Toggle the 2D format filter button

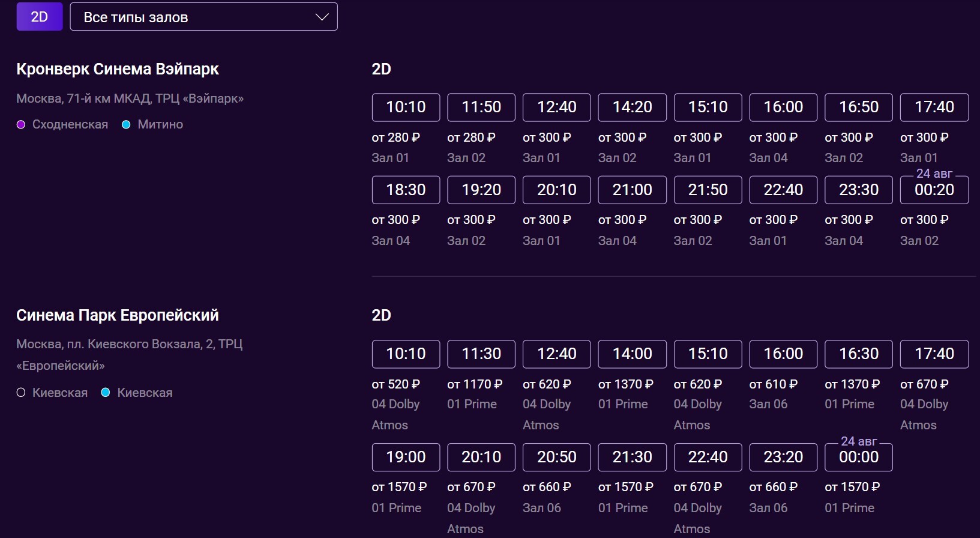(x=40, y=17)
